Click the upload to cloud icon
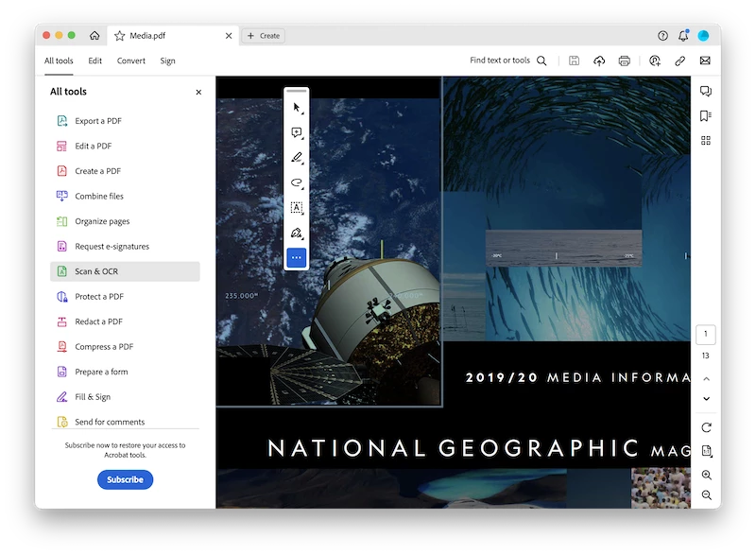This screenshot has width=756, height=555. click(599, 61)
